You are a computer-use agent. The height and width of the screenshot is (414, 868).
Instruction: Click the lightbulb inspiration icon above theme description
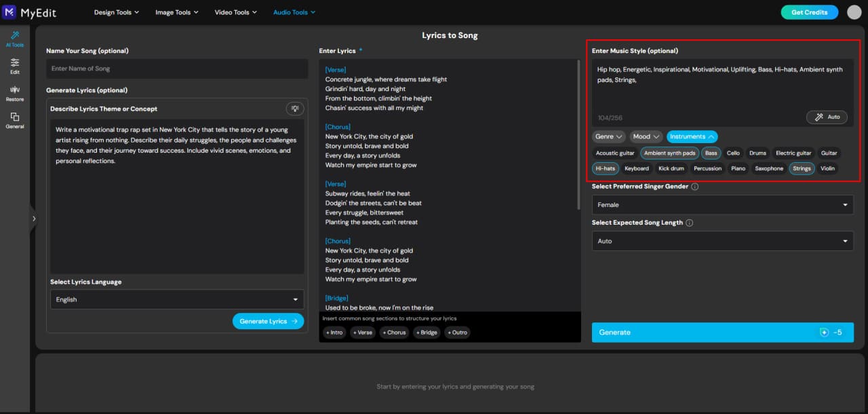tap(294, 108)
